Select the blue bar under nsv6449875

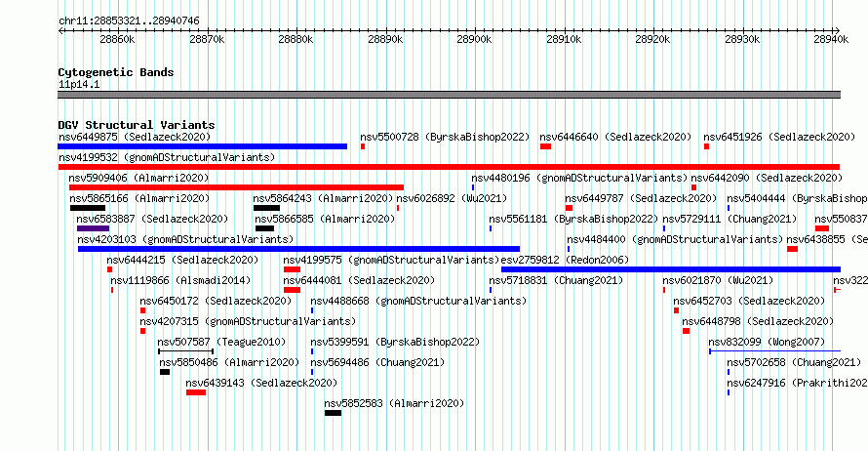pyautogui.click(x=203, y=146)
